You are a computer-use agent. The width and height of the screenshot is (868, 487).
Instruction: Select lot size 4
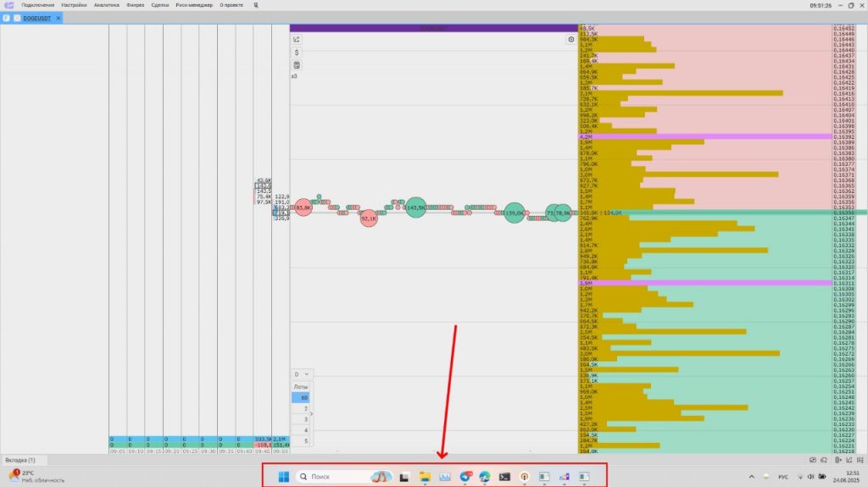pyautogui.click(x=301, y=430)
